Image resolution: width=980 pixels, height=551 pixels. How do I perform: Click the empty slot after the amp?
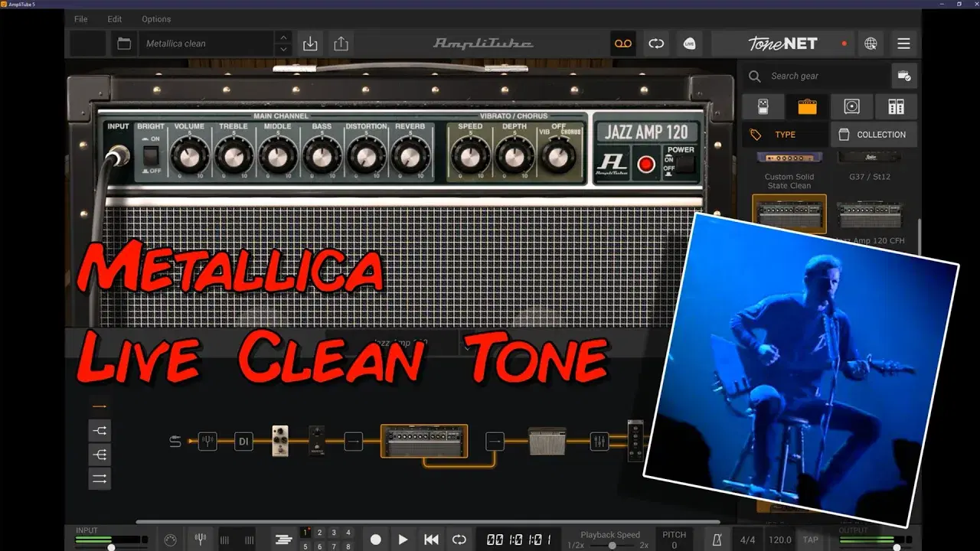coord(495,441)
